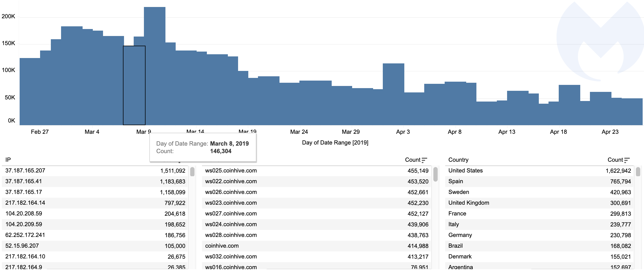
Task: Click ws032.coinhive.com domain entry
Action: [x=231, y=257]
